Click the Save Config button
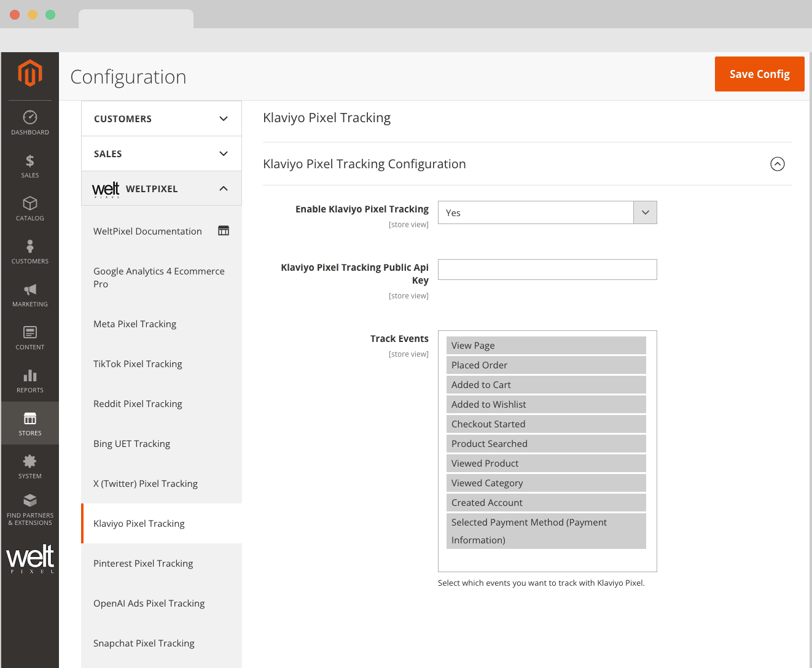The image size is (812, 668). (x=760, y=74)
